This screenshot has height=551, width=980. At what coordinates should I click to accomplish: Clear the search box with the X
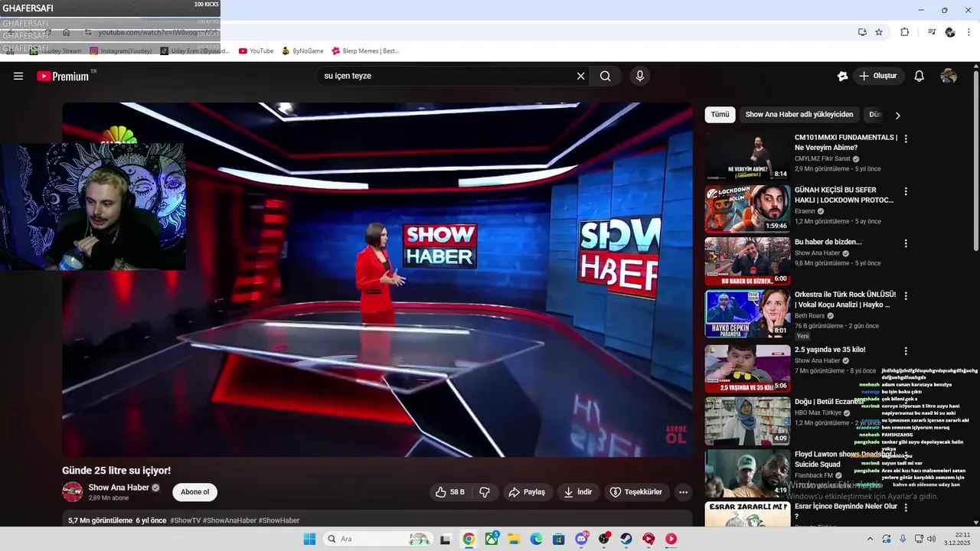pyautogui.click(x=580, y=76)
